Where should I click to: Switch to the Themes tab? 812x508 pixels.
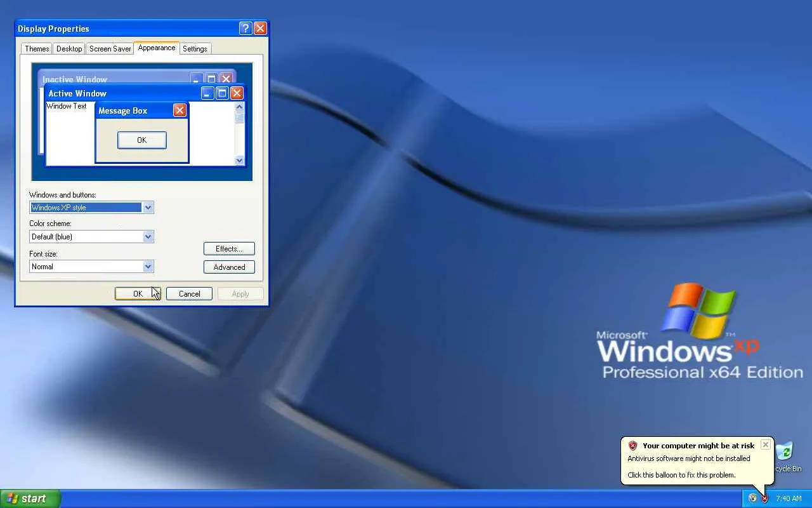coord(37,49)
